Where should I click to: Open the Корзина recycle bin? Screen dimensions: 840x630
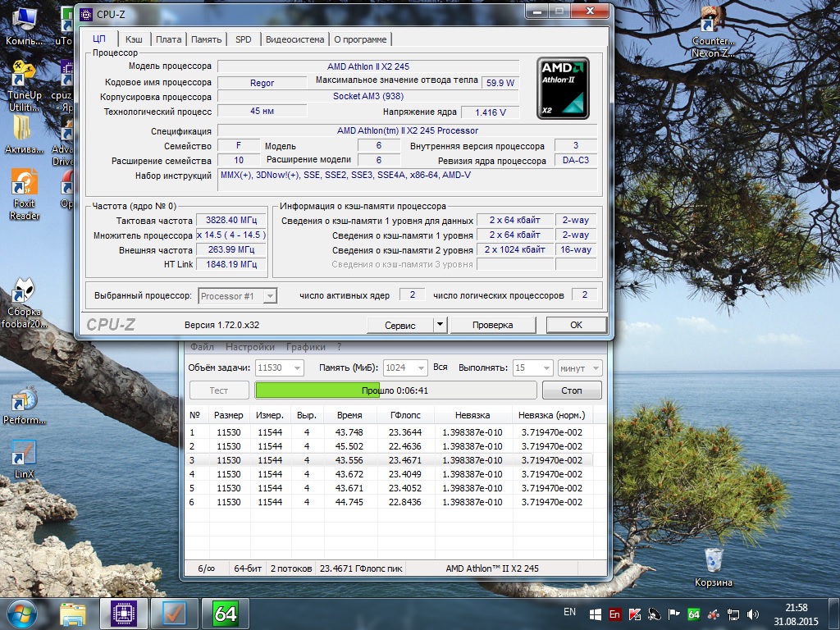[x=713, y=567]
